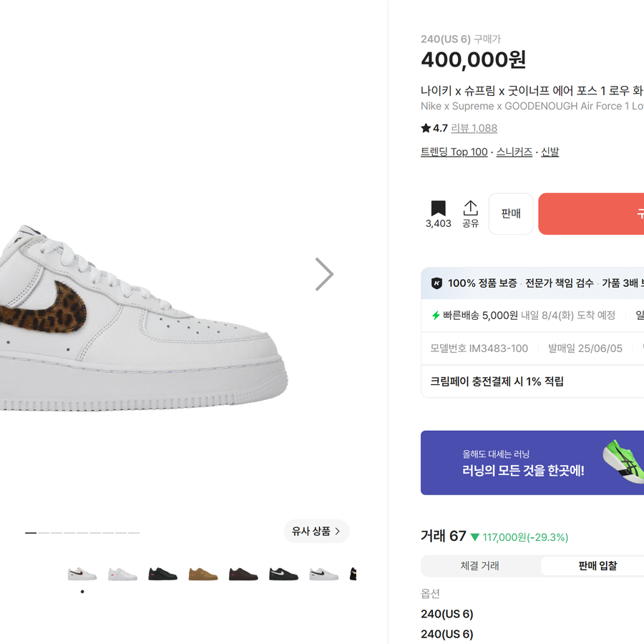Select the wheat tan shoe thumbnail
This screenshot has height=644, width=644.
tap(203, 574)
